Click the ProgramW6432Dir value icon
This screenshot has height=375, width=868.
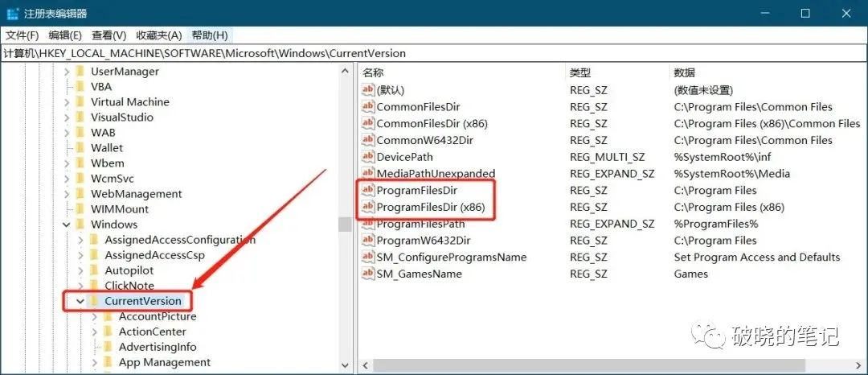tap(367, 241)
